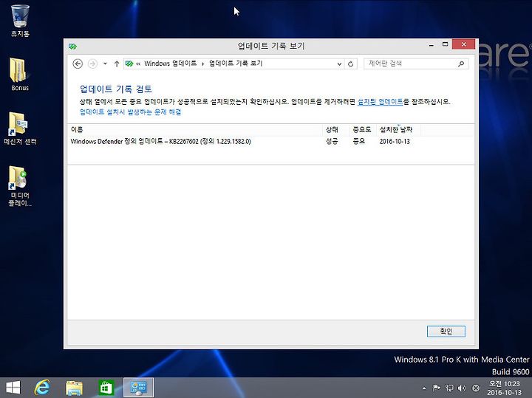The height and width of the screenshot is (398, 532).
Task: Open the recent locations dropdown arrow
Action: (105, 64)
